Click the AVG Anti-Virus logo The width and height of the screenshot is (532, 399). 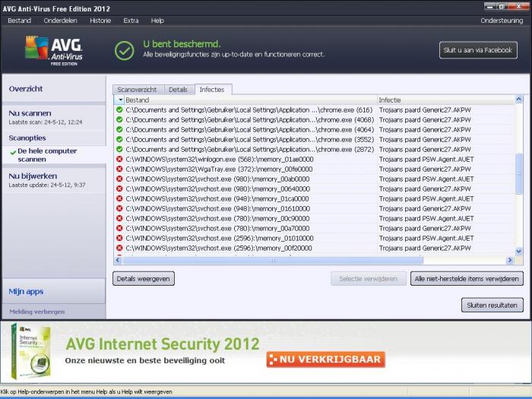(54, 51)
